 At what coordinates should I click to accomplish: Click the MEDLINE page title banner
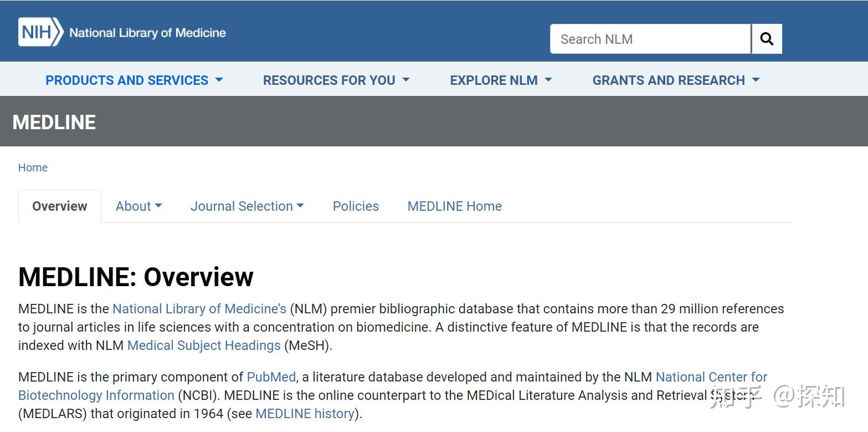coord(54,121)
